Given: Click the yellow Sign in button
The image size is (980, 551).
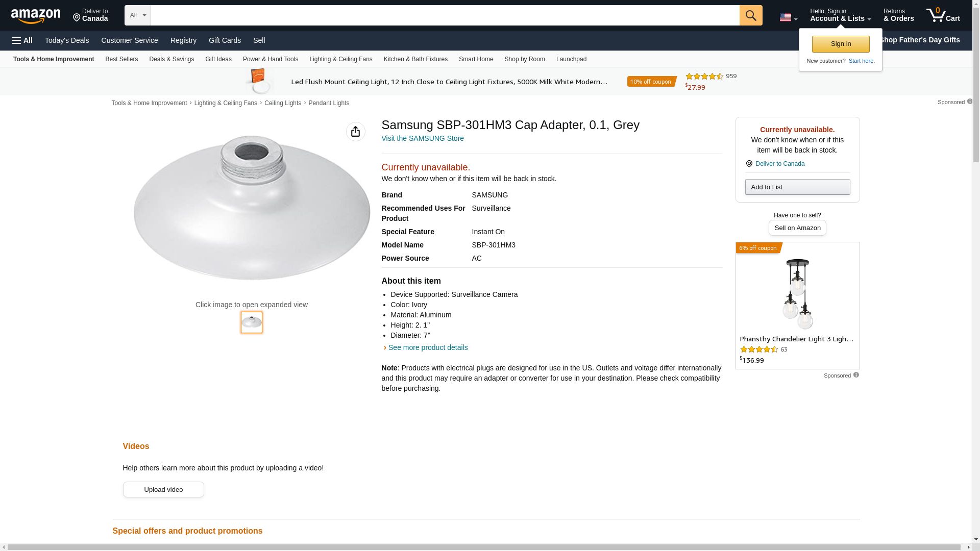Looking at the screenshot, I should click(x=841, y=44).
